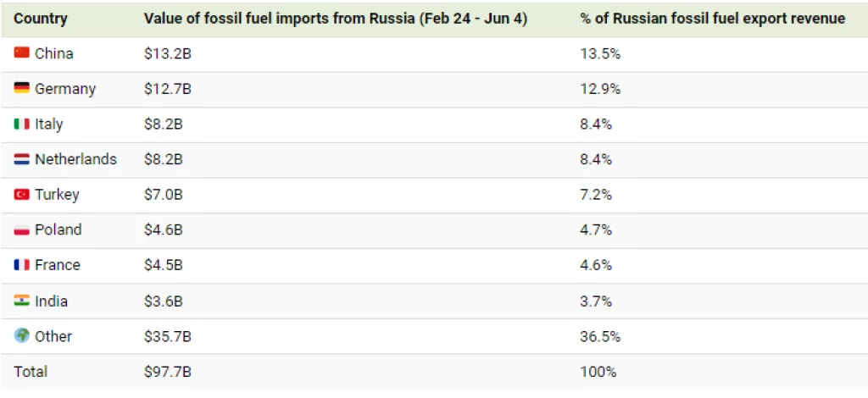This screenshot has height=398, width=868.
Task: Click the fossil fuel imports value header
Action: [x=336, y=19]
